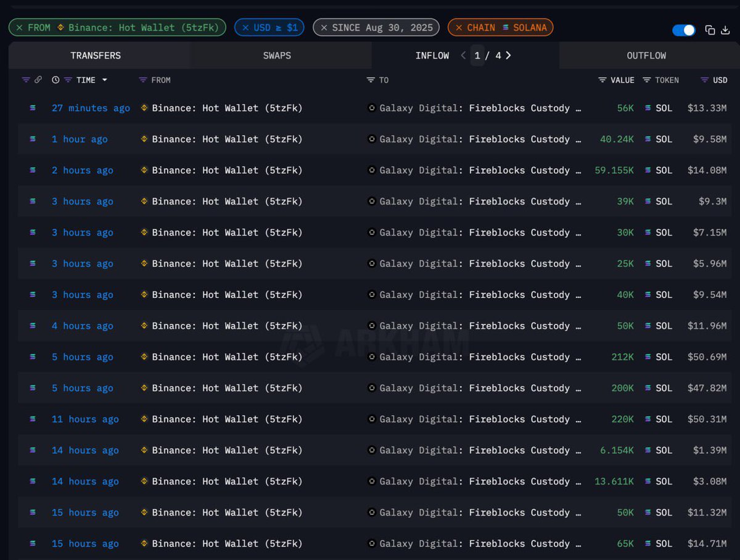Open the TIME sort dropdown arrow

[104, 80]
